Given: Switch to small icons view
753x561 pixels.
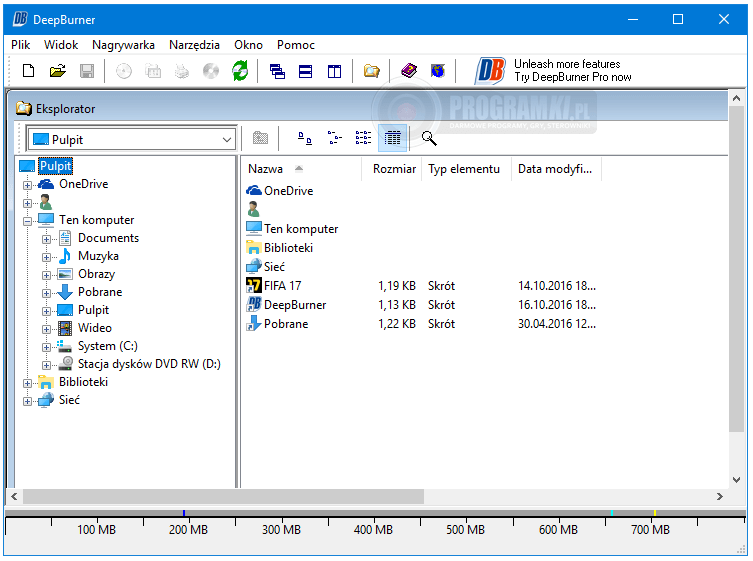Looking at the screenshot, I should click(334, 138).
